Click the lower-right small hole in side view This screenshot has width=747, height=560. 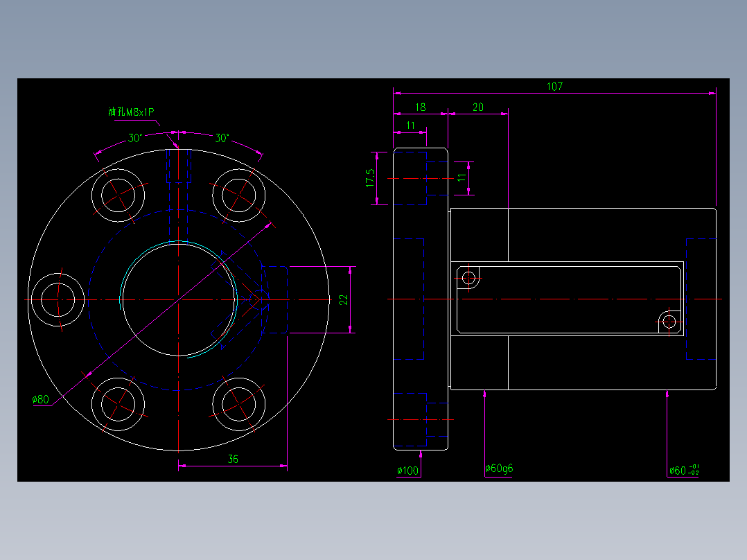669,321
